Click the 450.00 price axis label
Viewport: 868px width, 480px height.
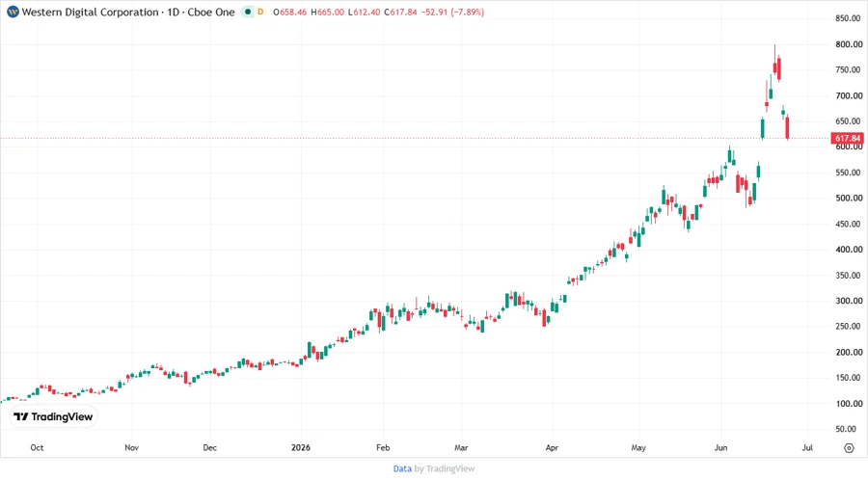pyautogui.click(x=849, y=224)
